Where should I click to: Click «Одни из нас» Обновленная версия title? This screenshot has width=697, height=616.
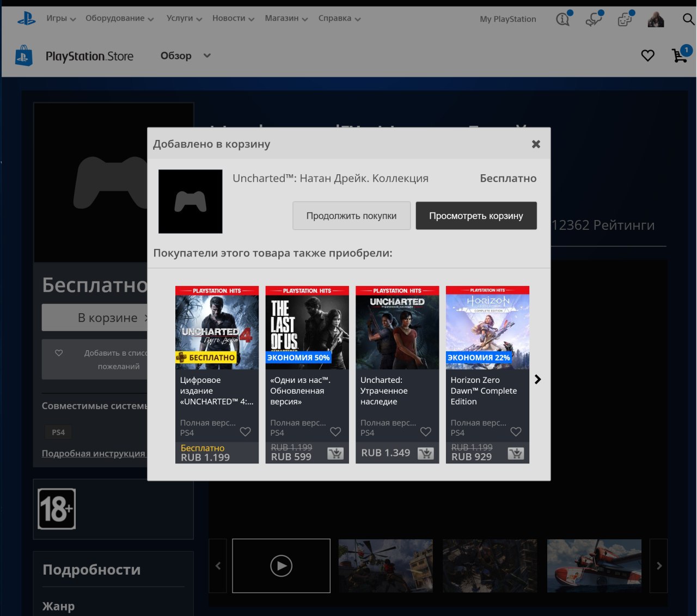tap(300, 391)
